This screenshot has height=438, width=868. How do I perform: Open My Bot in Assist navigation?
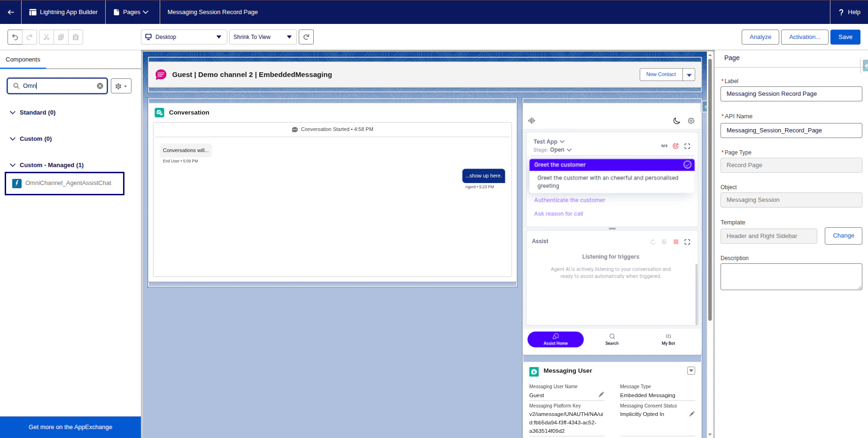click(x=668, y=339)
